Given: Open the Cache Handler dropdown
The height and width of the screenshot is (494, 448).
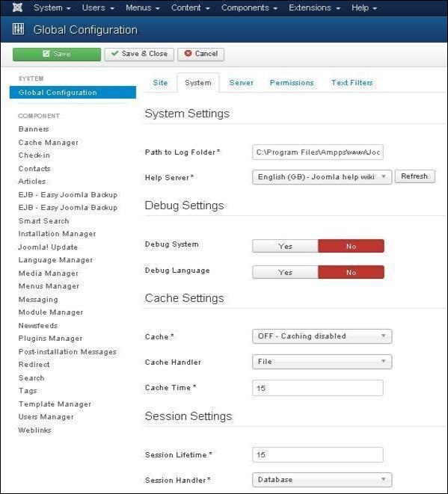Looking at the screenshot, I should coord(322,362).
